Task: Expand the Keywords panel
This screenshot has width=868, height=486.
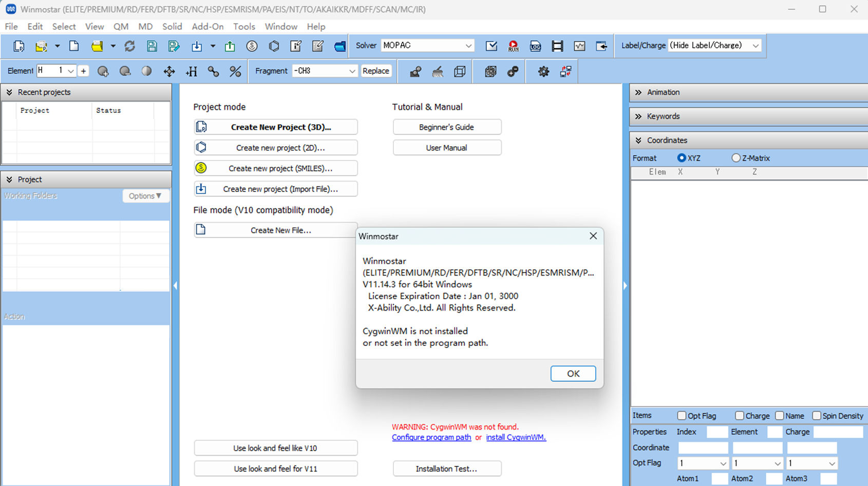Action: tap(638, 116)
